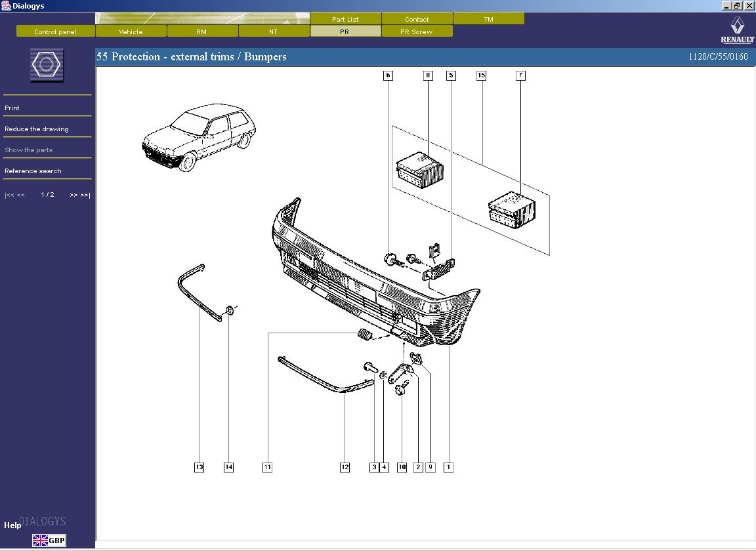Viewport: 756px width, 551px height.
Task: Open the Contact tab
Action: 417,19
